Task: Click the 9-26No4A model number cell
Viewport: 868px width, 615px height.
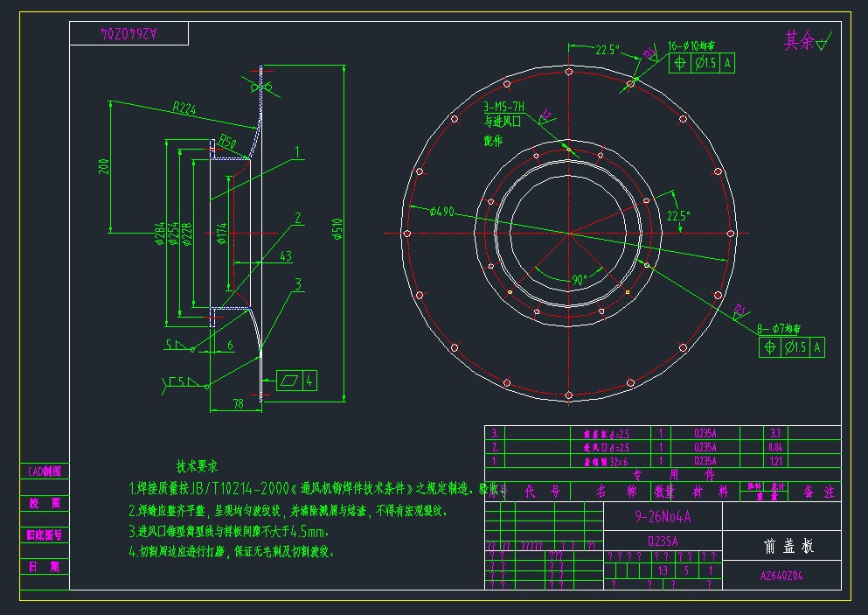Action: click(663, 516)
